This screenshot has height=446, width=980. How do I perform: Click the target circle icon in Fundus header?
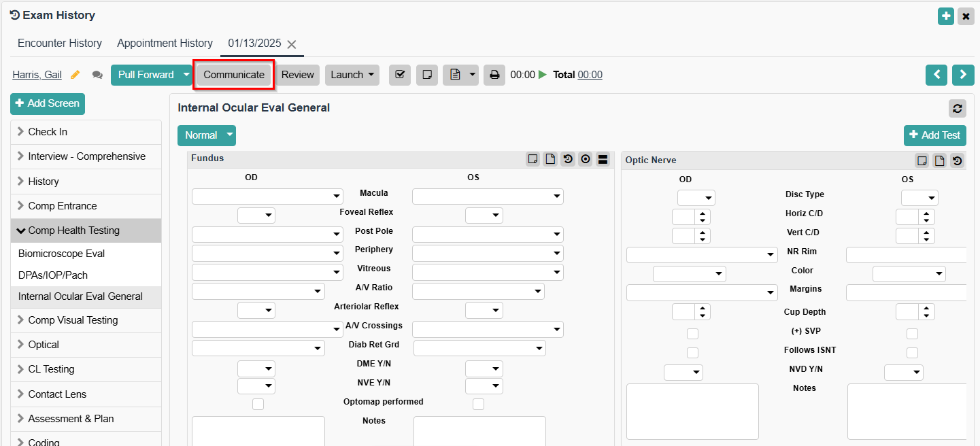tap(585, 159)
